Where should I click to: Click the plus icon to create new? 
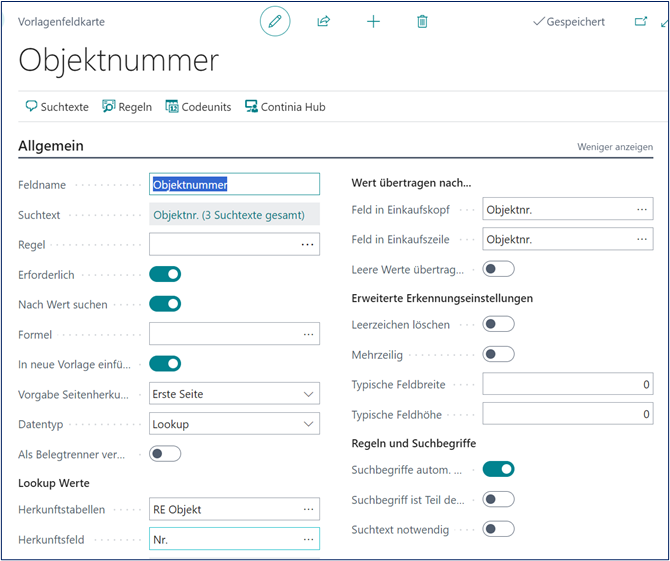[x=373, y=21]
